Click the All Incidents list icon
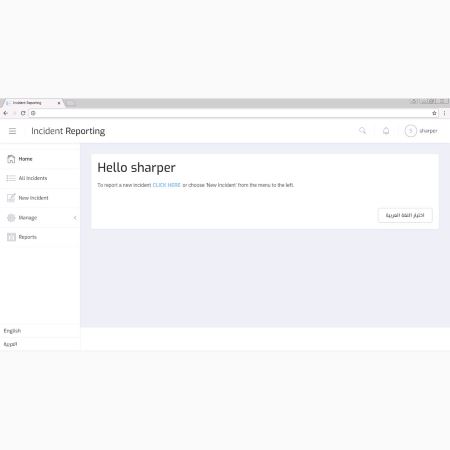This screenshot has height=450, width=450. click(11, 178)
